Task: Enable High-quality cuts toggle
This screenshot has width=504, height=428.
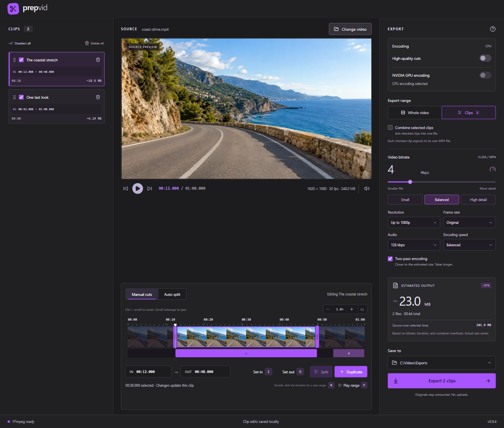Action: coord(485,58)
